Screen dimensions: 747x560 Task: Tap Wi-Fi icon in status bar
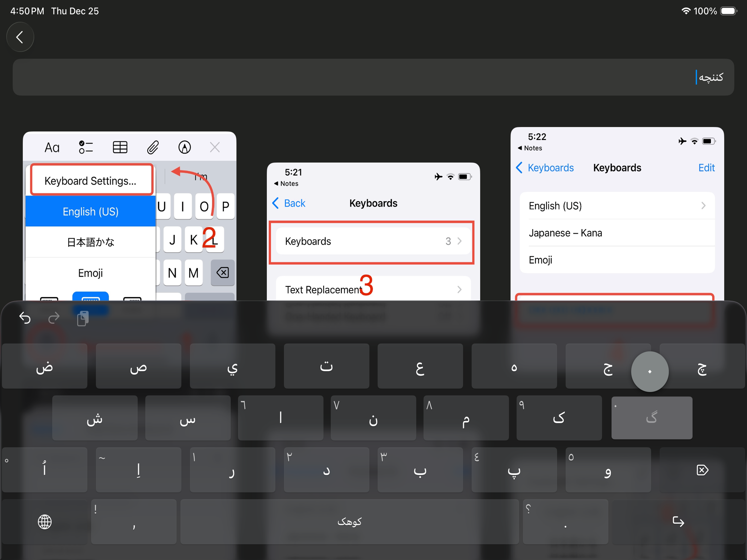(x=685, y=11)
